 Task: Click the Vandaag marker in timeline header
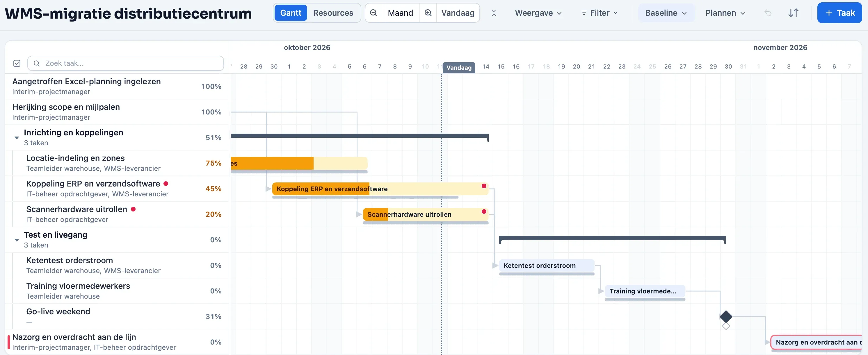coord(459,67)
